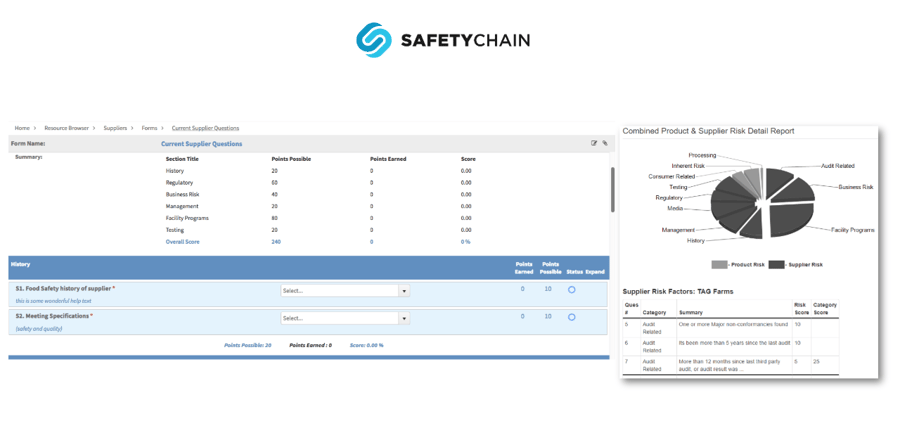Click the overall score 0 % value
The height and width of the screenshot is (437, 900).
coord(465,242)
